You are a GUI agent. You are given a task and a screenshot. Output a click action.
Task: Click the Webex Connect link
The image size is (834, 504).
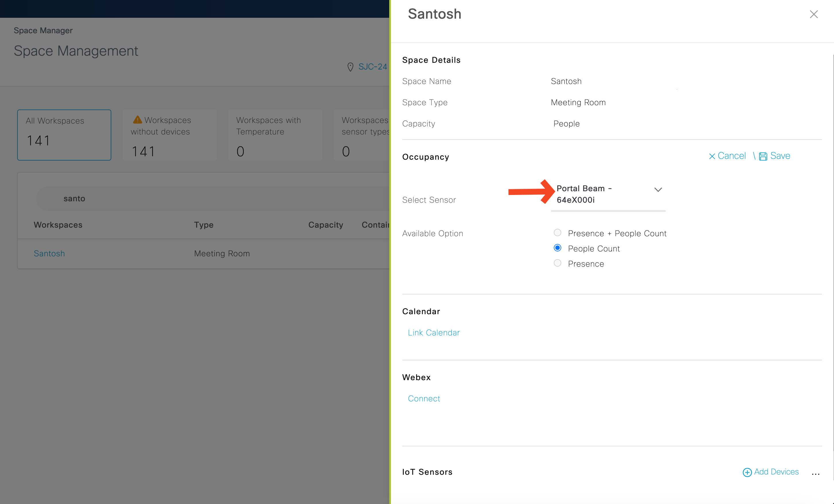coord(424,398)
